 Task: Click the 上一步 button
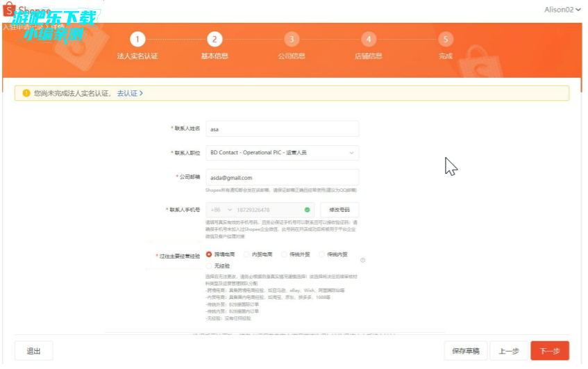[509, 351]
